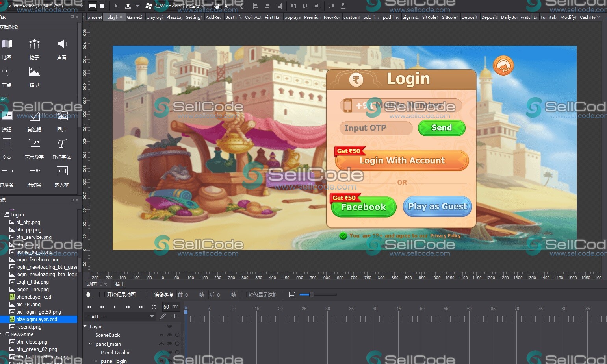Select the sound (声音) object icon
The width and height of the screenshot is (607, 364).
62,44
